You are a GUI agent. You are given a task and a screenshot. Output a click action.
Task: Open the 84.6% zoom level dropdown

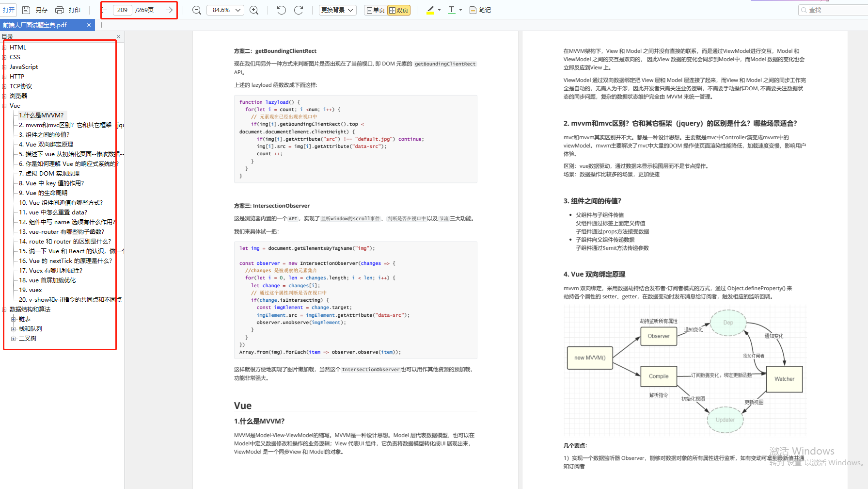(225, 10)
